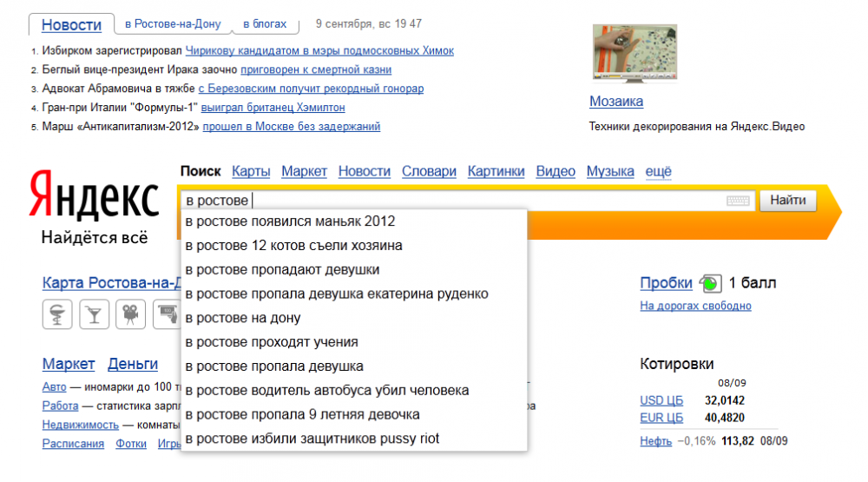
Task: Open 'На дорогах свободно' link
Action: (695, 306)
